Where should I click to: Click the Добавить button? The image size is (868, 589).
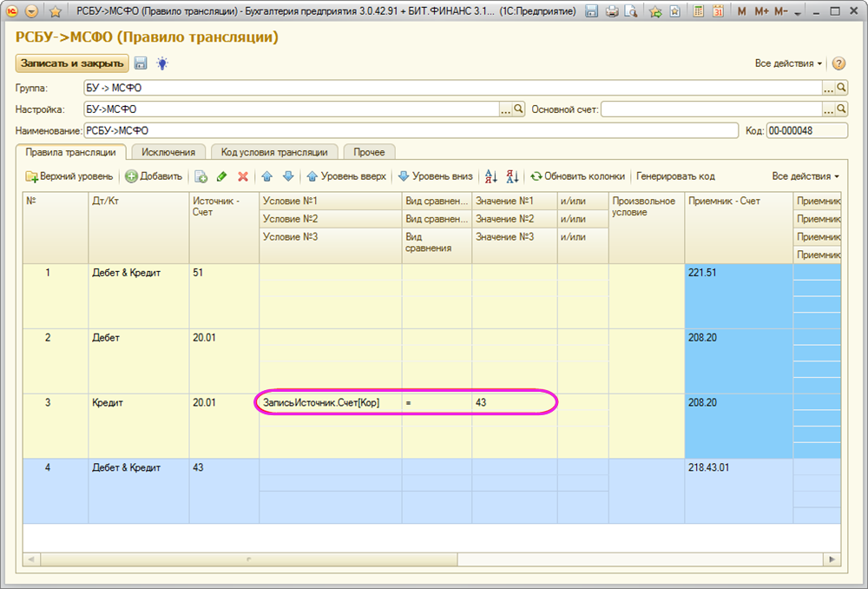[x=154, y=176]
